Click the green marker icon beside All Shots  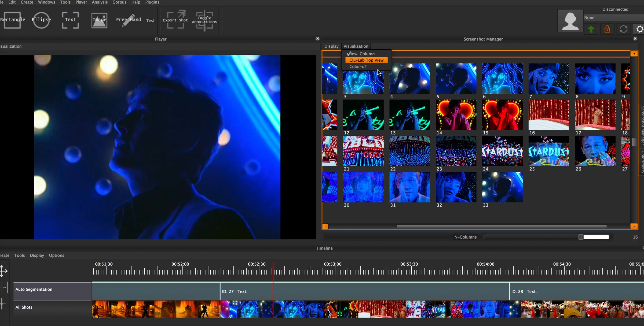3,304
